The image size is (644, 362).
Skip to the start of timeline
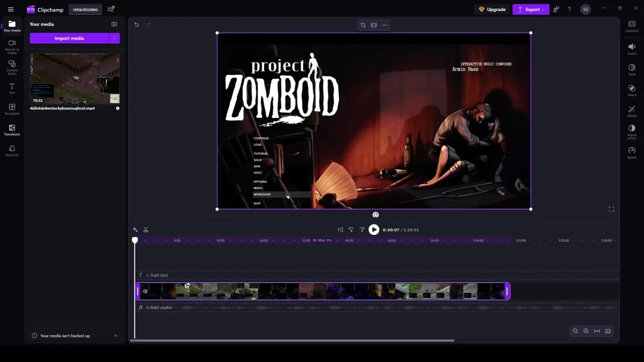pyautogui.click(x=340, y=230)
